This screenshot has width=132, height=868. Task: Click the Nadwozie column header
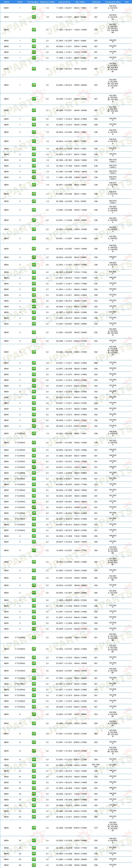tap(96, 2)
